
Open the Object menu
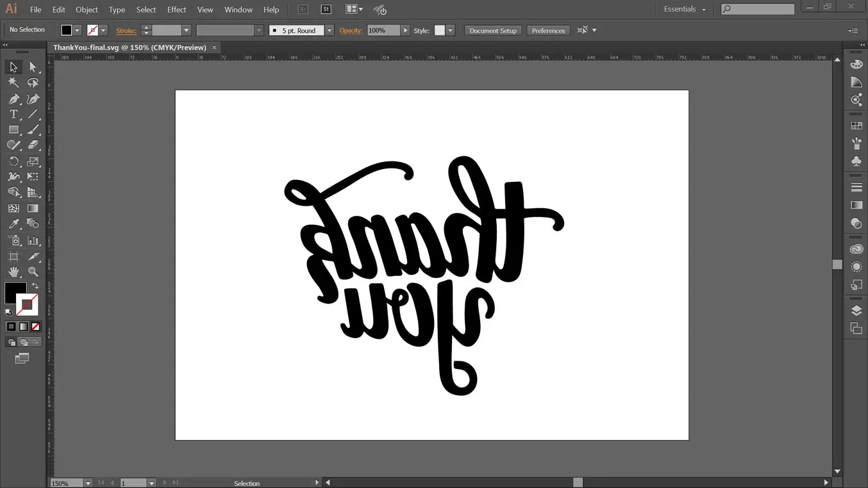coord(87,10)
